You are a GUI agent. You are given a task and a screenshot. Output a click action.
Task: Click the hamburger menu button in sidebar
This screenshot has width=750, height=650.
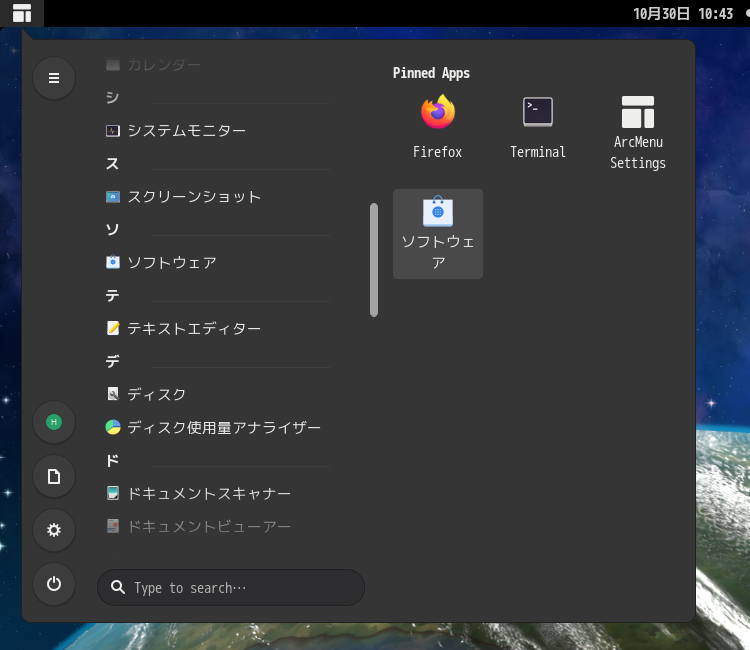click(x=54, y=78)
